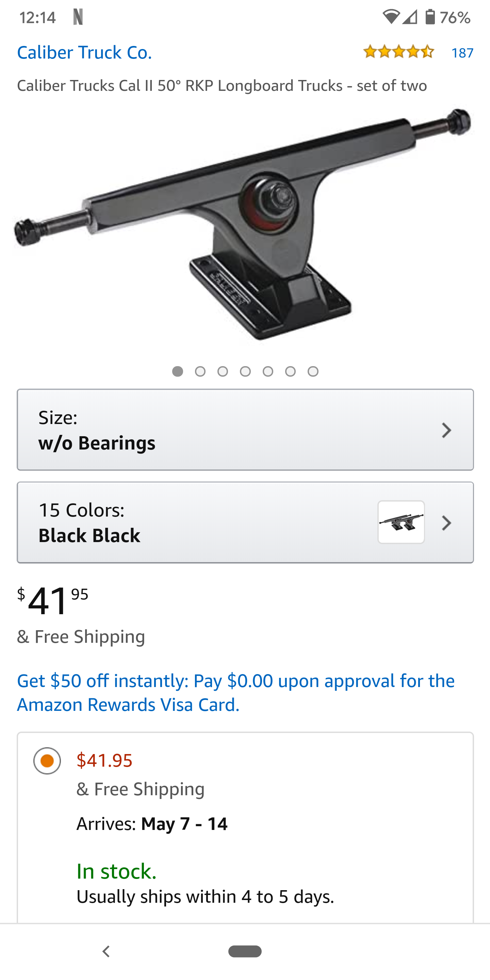Image resolution: width=490 pixels, height=980 pixels.
Task: Open the 187 customer reviews
Action: point(462,52)
